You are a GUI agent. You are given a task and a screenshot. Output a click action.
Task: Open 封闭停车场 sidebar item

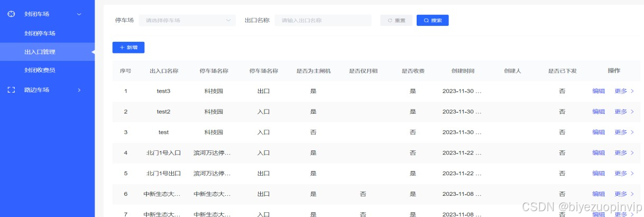click(x=40, y=33)
